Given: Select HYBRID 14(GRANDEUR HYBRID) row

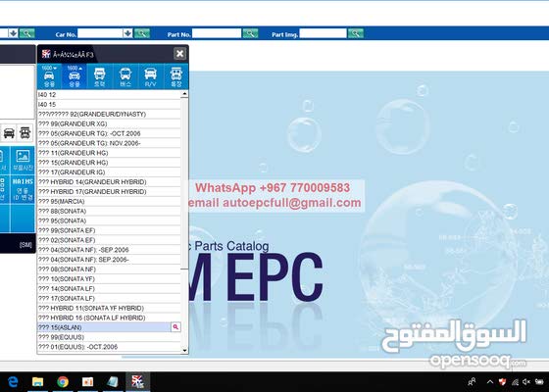Looking at the screenshot, I should coord(109,182).
